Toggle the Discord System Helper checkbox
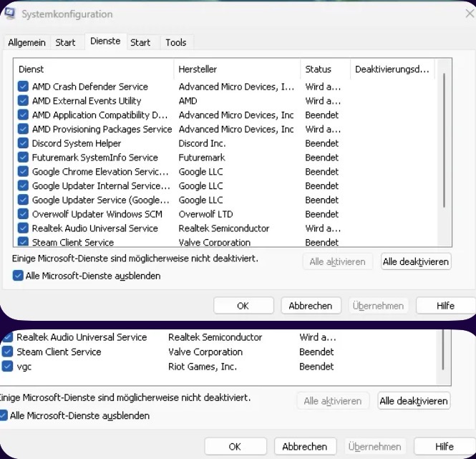476x459 pixels. pyautogui.click(x=23, y=143)
